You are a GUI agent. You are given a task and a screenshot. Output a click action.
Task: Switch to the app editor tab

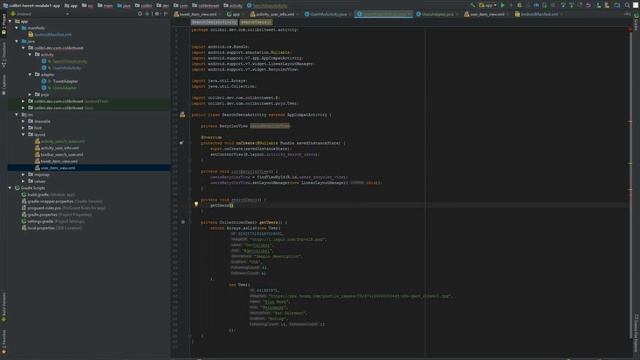click(235, 14)
